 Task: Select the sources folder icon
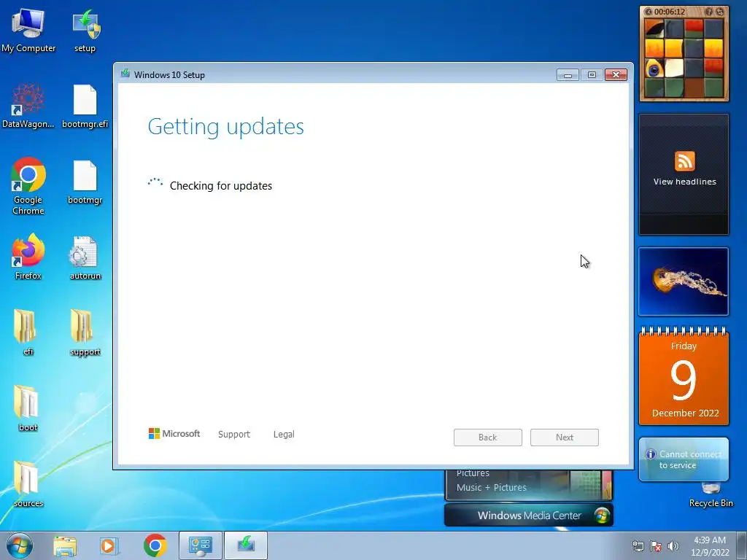click(x=28, y=484)
